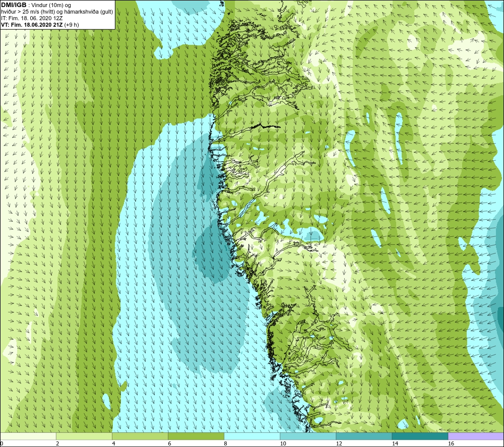Click the 'IT: Fim. 18. 06. 2020 12Z' line
This screenshot has width=504, height=447.
32,18
